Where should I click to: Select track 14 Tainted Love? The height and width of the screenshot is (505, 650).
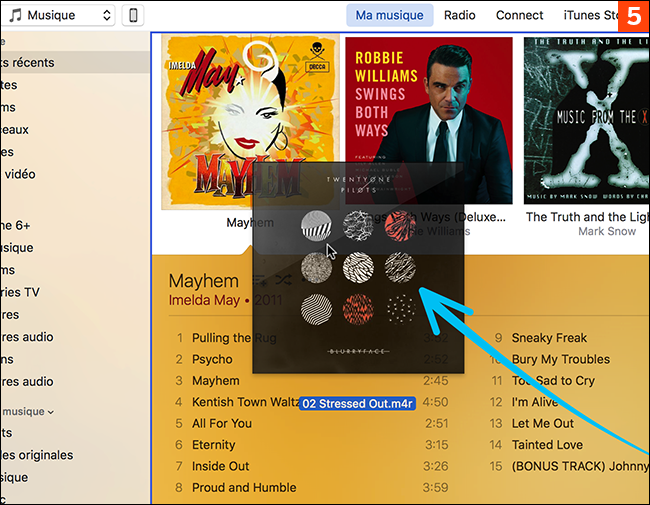547,445
